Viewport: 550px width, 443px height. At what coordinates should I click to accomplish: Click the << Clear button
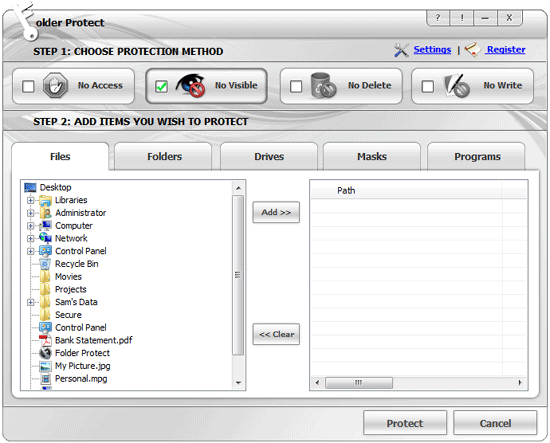(x=276, y=334)
